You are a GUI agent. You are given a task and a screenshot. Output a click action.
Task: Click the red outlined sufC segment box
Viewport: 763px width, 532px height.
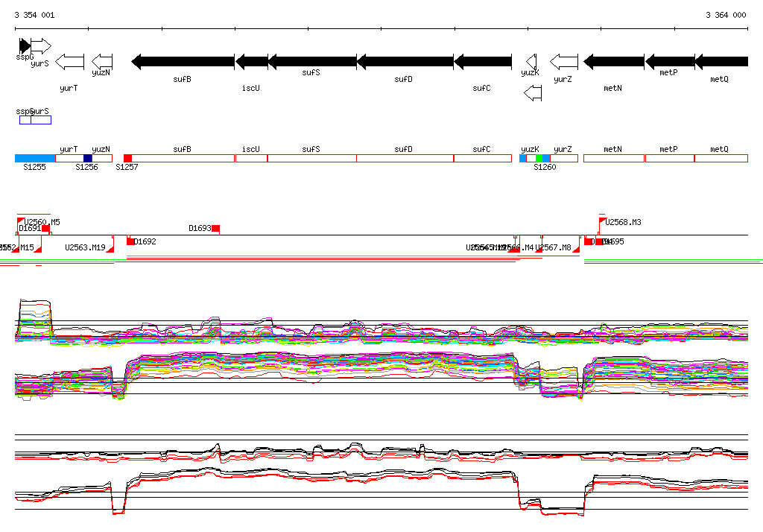pyautogui.click(x=483, y=158)
